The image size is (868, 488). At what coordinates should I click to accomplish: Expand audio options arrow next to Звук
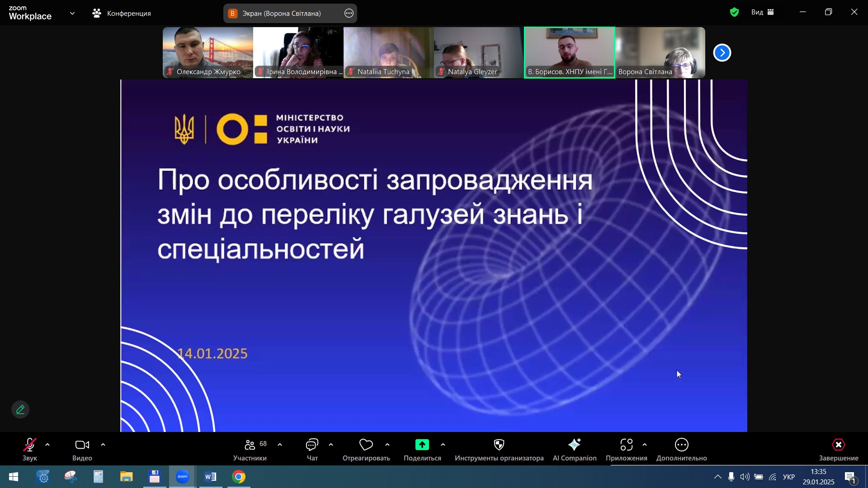(x=47, y=445)
